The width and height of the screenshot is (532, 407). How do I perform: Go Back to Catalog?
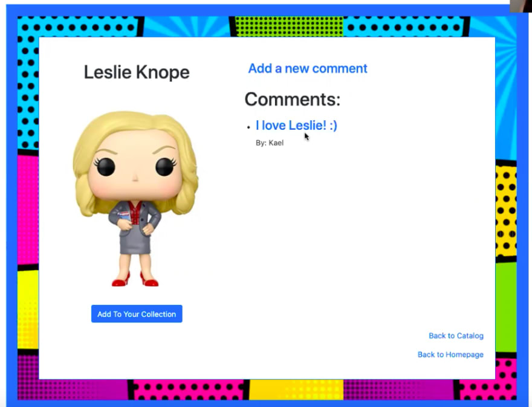pos(456,336)
